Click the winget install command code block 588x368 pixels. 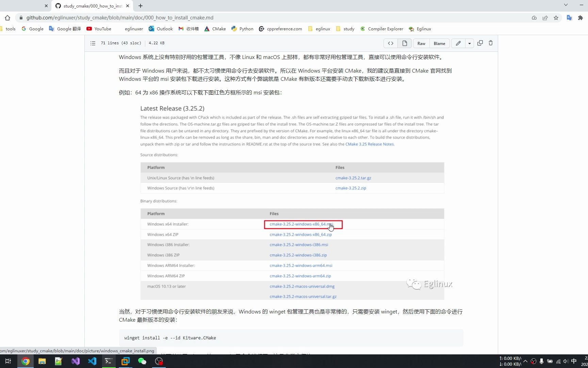tap(291, 338)
